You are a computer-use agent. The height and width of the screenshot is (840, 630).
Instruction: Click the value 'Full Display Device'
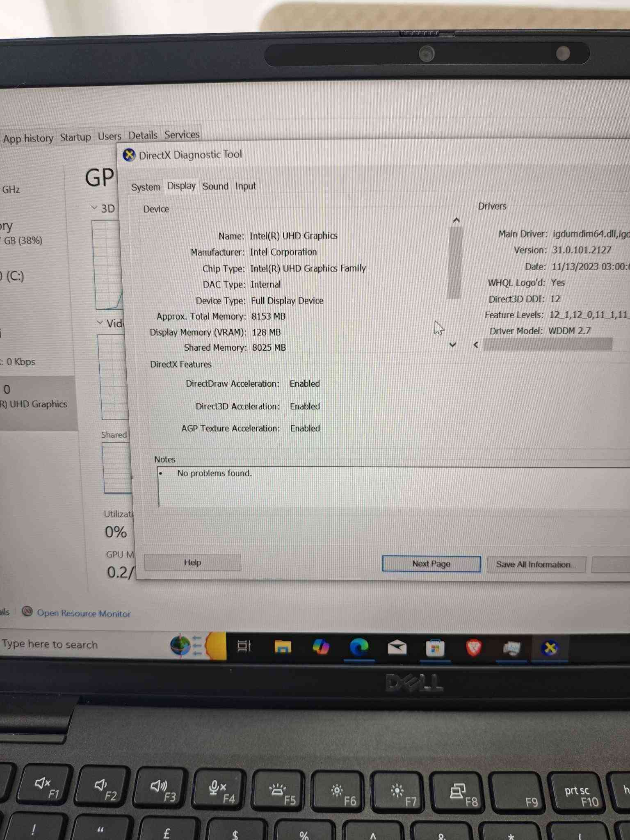click(x=287, y=301)
